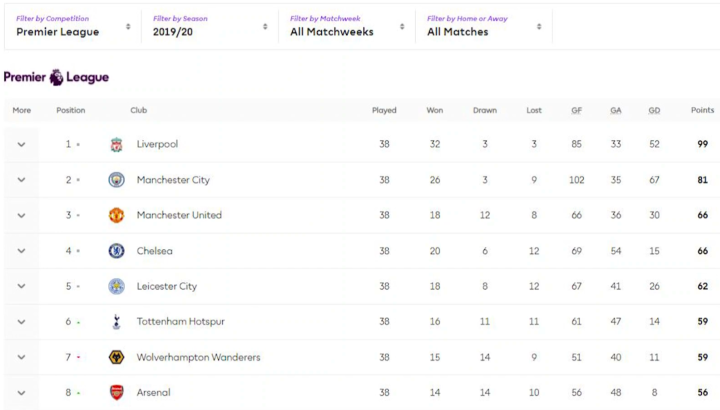This screenshot has width=720, height=410.
Task: Click the Wolverhampton Wanderers club name
Action: click(198, 357)
